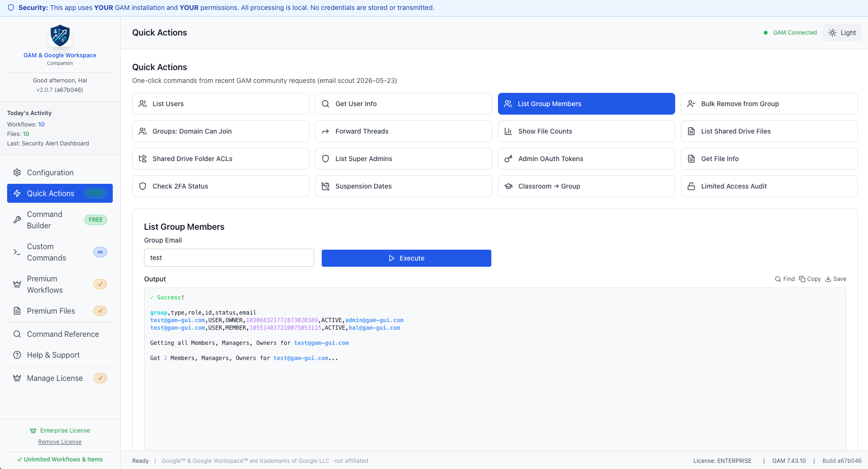This screenshot has width=868, height=469.
Task: Click the Limited Access Audit lock icon
Action: point(691,186)
